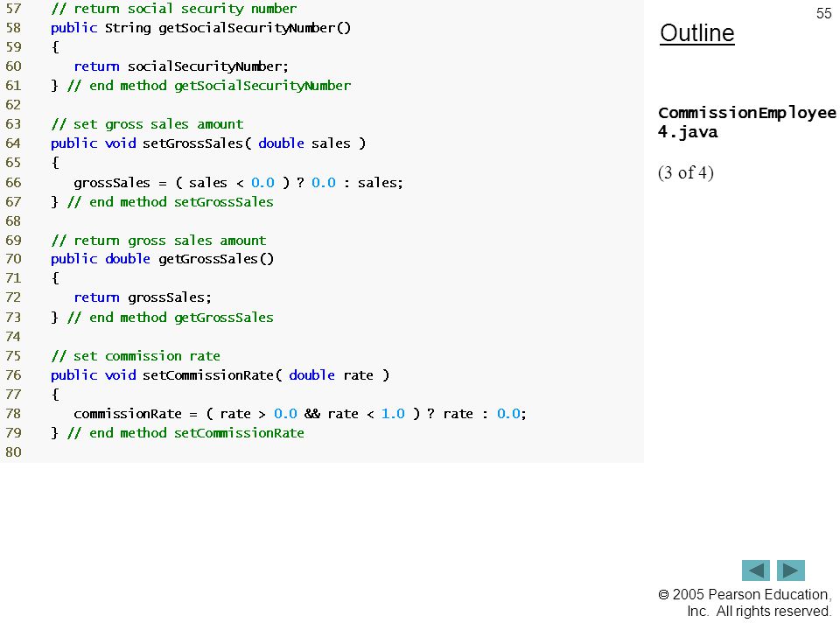Click the set gross sales amount comment
This screenshot has width=840, height=630.
tap(147, 124)
